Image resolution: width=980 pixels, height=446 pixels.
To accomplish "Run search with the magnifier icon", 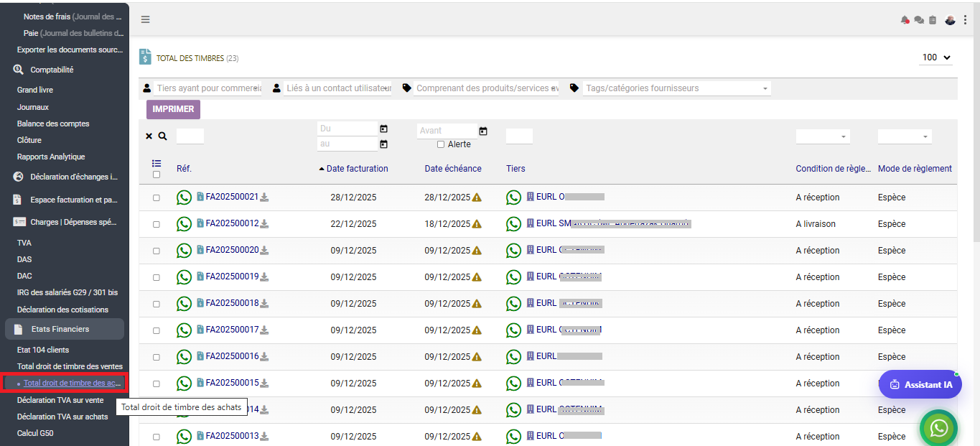I will 163,136.
